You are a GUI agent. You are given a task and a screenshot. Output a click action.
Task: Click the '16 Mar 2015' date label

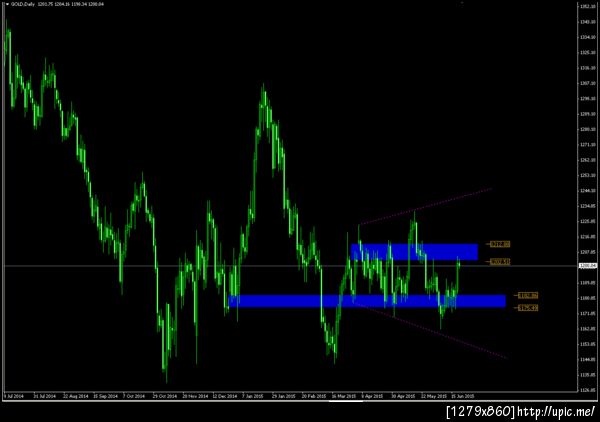click(344, 396)
